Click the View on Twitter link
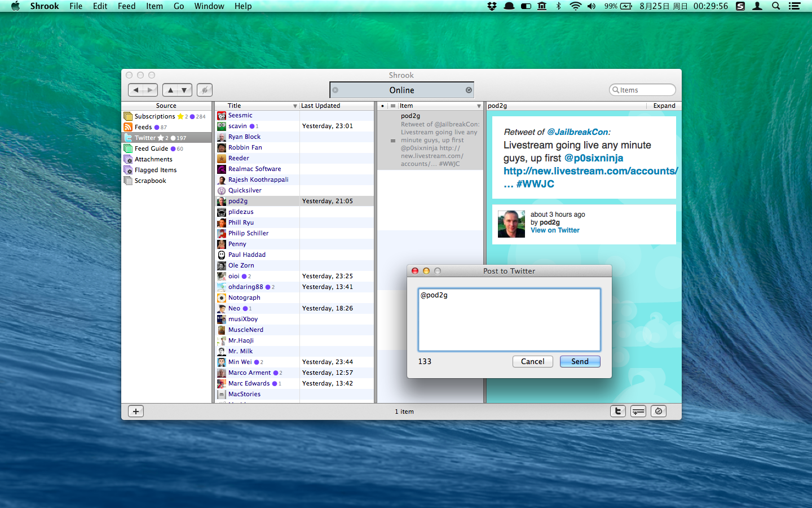 (555, 230)
